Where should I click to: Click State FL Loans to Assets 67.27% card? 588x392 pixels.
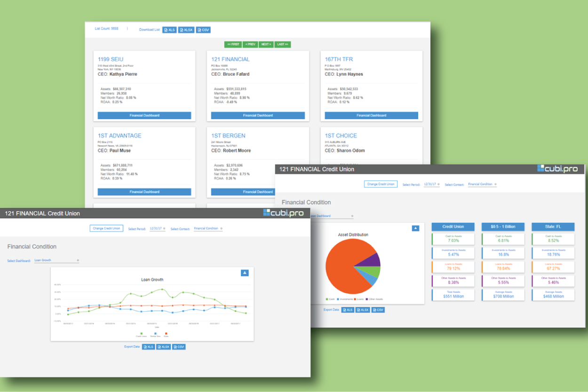[553, 267]
